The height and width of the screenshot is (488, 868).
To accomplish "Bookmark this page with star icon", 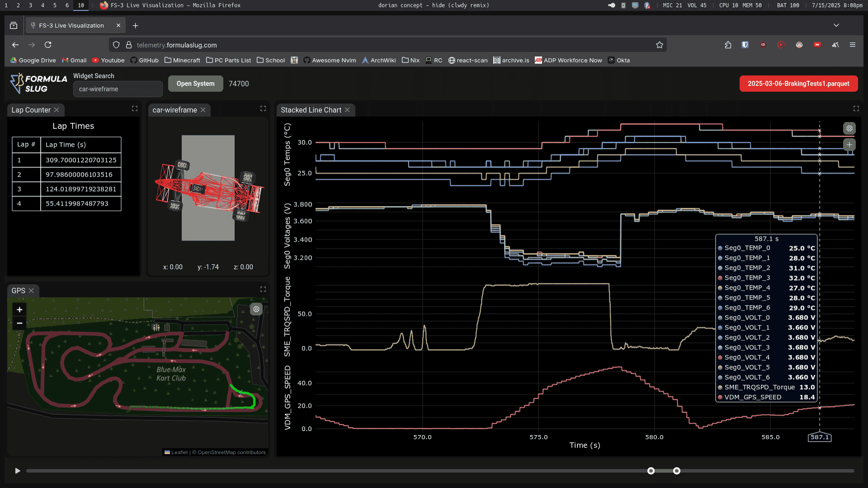I will [660, 45].
